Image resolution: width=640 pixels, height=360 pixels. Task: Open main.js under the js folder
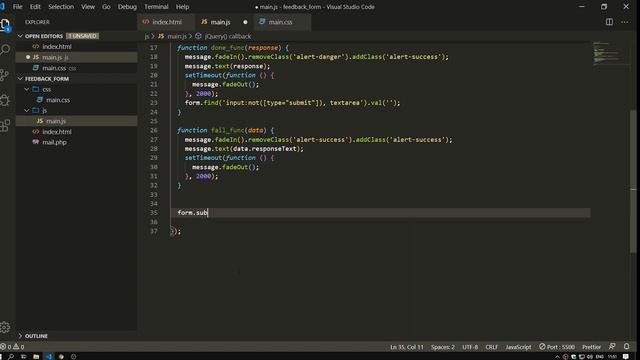pos(76,121)
